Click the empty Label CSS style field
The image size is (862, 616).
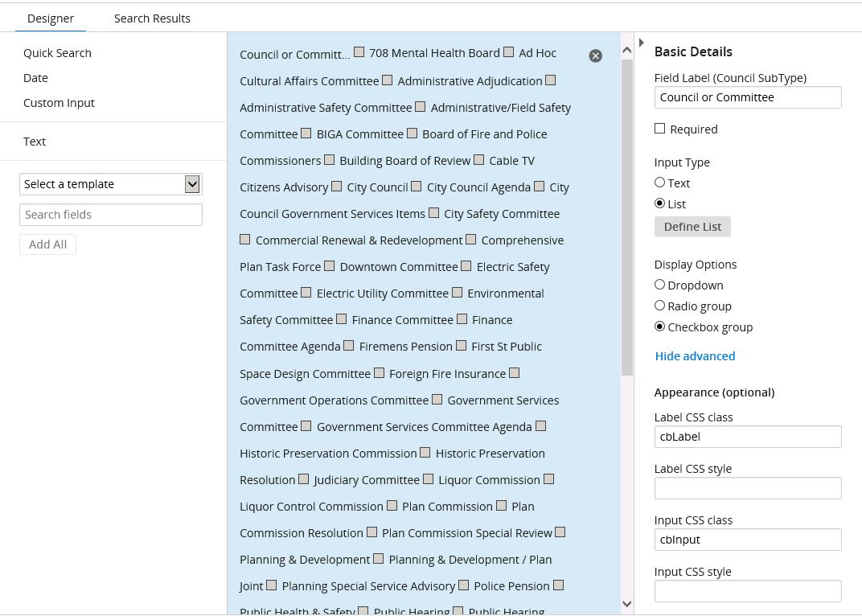point(748,488)
